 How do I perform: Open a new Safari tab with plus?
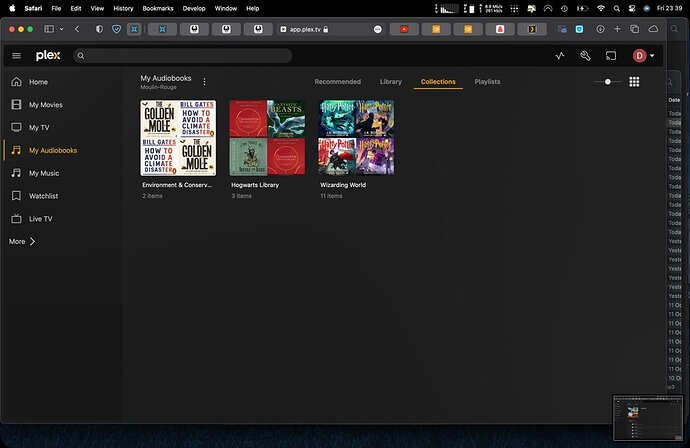click(x=617, y=29)
